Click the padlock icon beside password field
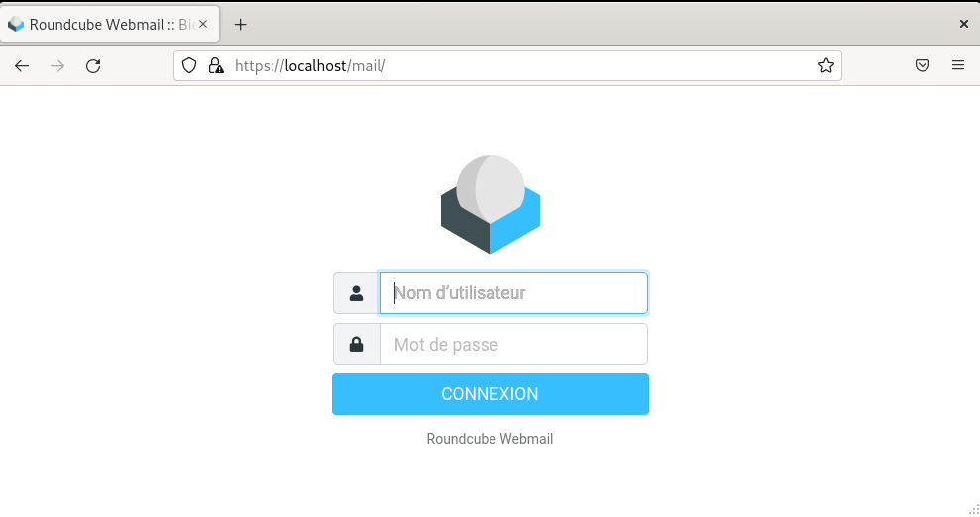 (357, 344)
